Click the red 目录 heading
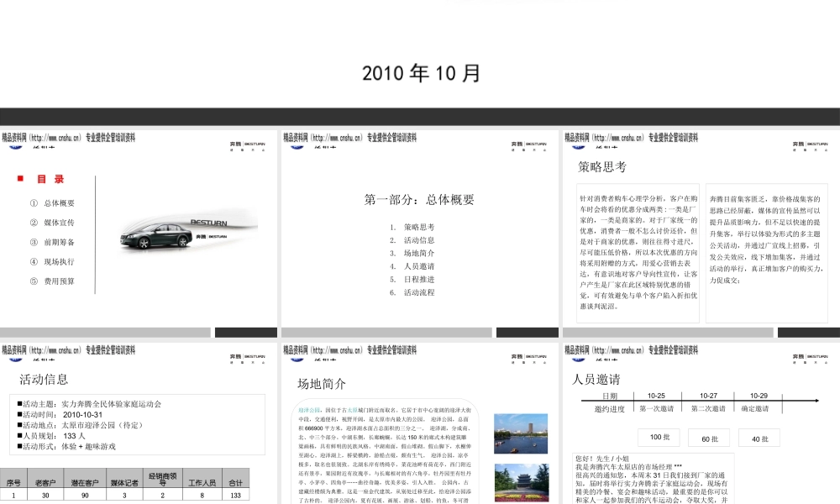The width and height of the screenshot is (840, 504). click(50, 179)
